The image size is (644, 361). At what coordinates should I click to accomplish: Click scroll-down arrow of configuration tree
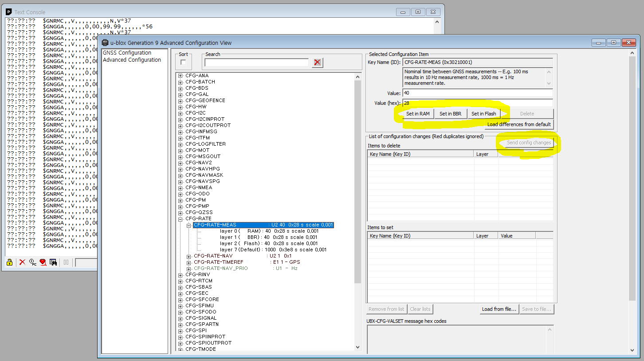point(358,347)
